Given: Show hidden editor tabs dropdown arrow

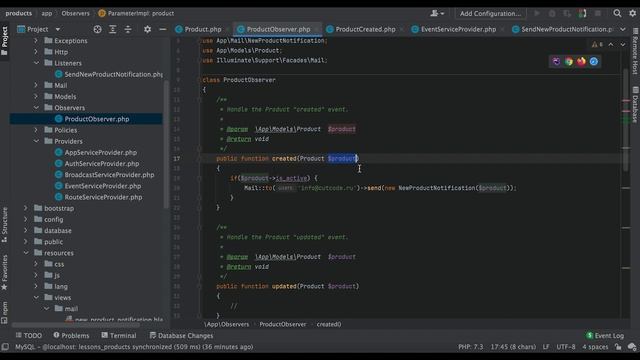Looking at the screenshot, I should pyautogui.click(x=623, y=29).
